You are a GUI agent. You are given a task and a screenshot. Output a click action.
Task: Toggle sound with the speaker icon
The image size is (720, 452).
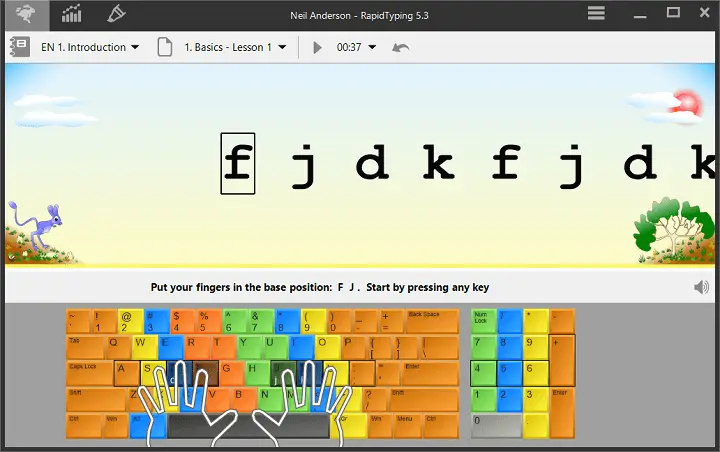701,287
